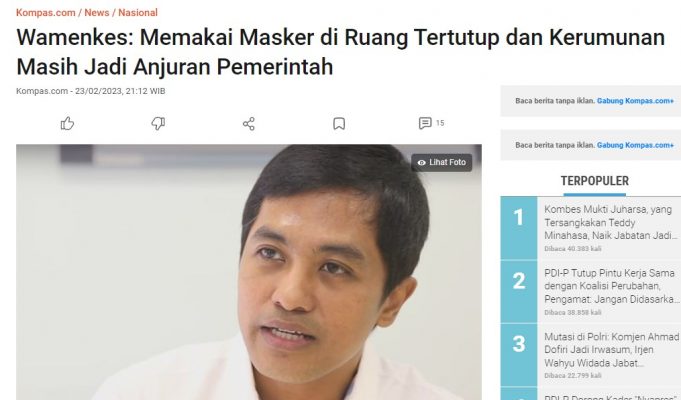Click the Lihat Foto button
The image size is (681, 400).
[x=442, y=162]
